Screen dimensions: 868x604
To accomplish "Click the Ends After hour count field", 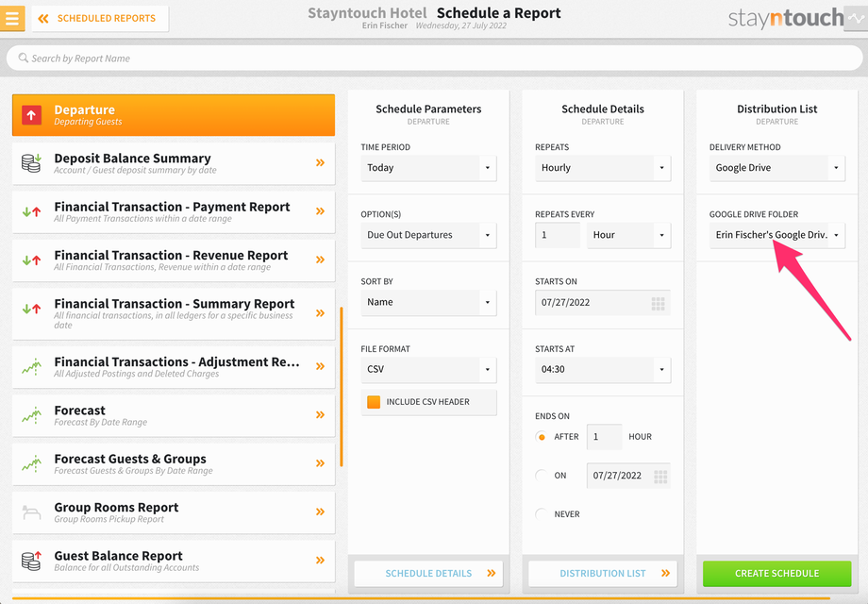I will tap(604, 437).
